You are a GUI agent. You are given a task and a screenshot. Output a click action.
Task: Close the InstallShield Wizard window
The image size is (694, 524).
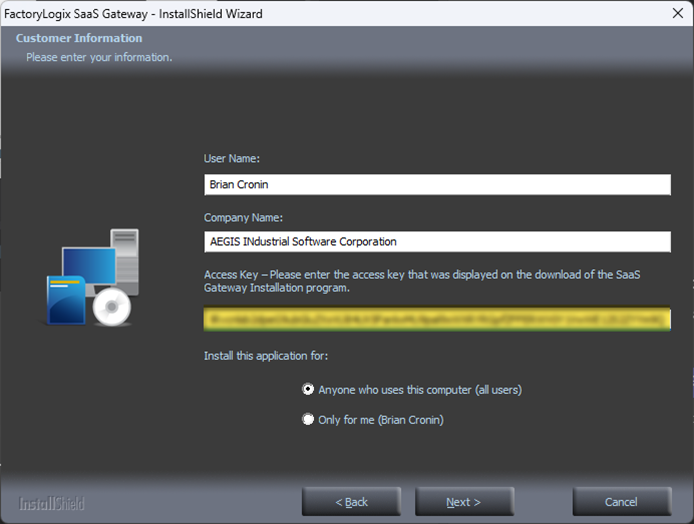pyautogui.click(x=678, y=13)
